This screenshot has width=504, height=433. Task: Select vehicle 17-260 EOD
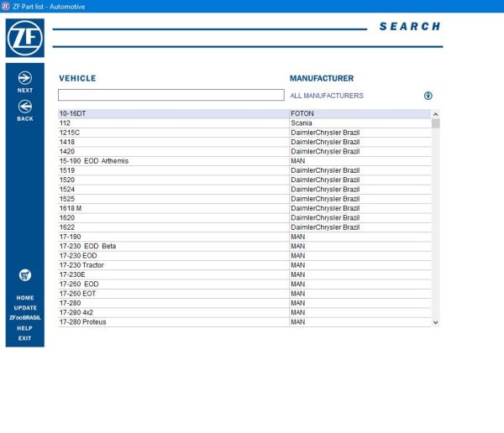244,284
